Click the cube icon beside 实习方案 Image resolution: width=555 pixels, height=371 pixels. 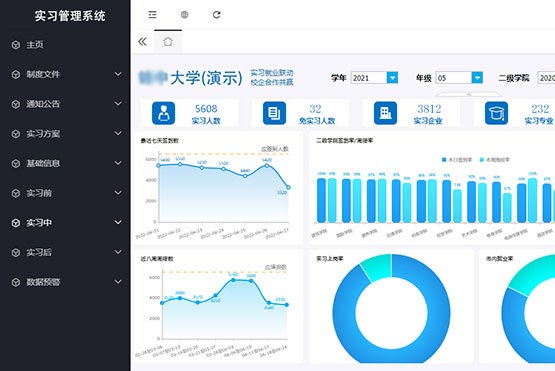(x=16, y=134)
